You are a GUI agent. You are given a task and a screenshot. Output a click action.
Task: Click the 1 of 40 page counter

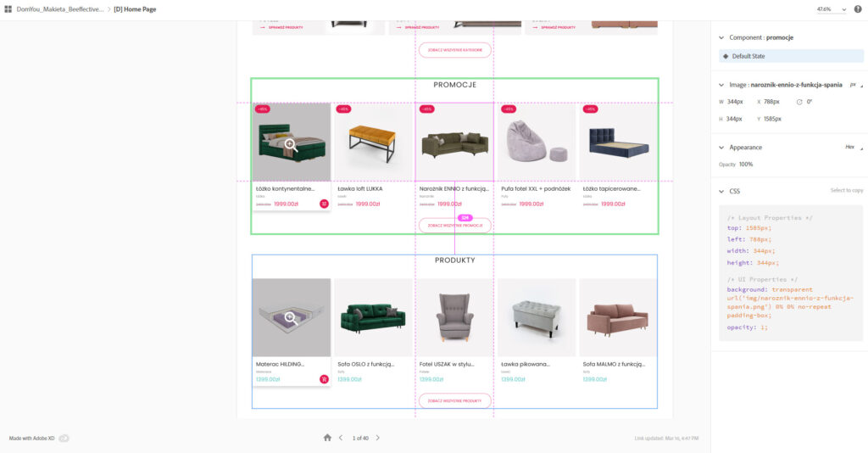pyautogui.click(x=360, y=438)
